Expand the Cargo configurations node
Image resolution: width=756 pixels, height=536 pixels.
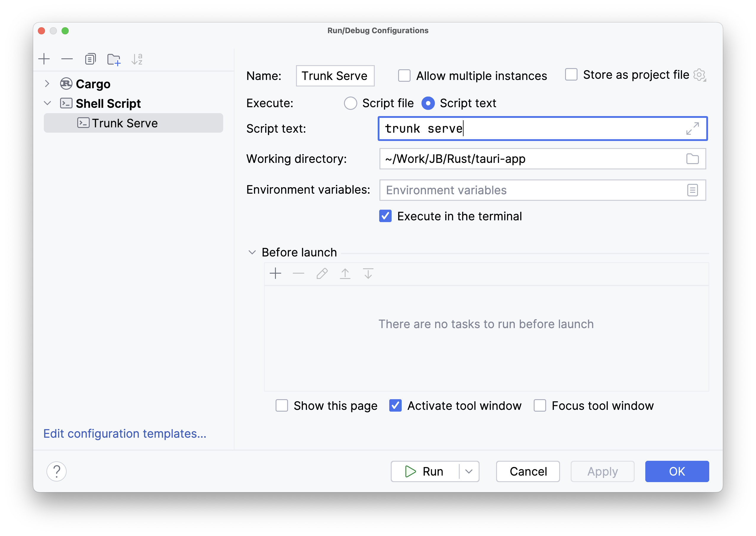(47, 84)
